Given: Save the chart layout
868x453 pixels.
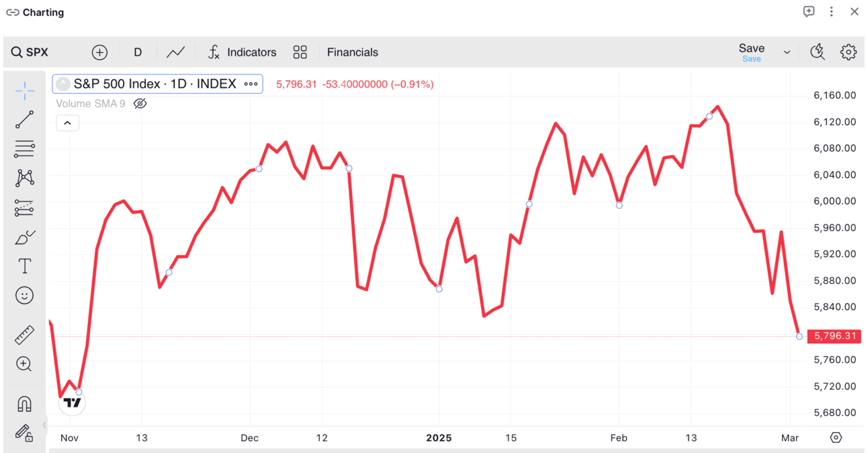Looking at the screenshot, I should (752, 52).
